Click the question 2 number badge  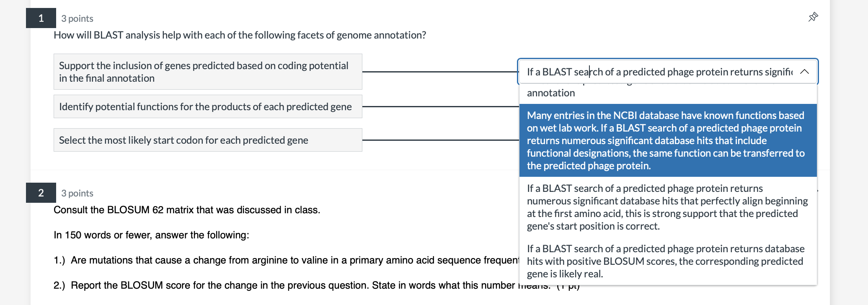pyautogui.click(x=42, y=193)
